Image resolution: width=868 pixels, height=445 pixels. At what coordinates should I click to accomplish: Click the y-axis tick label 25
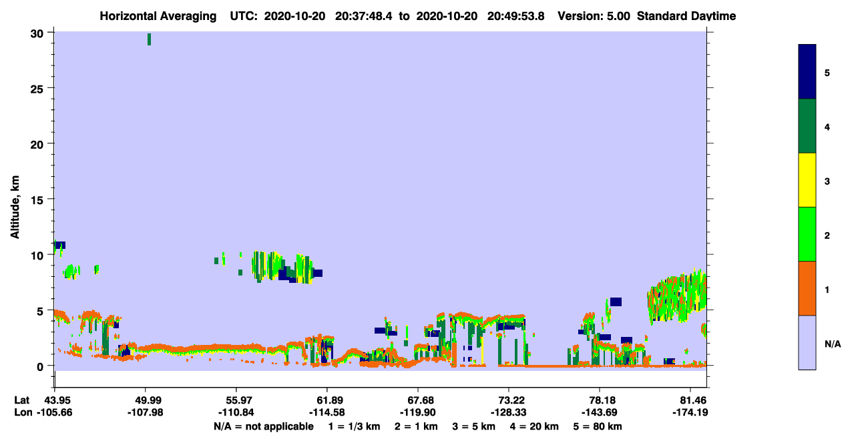(x=38, y=88)
